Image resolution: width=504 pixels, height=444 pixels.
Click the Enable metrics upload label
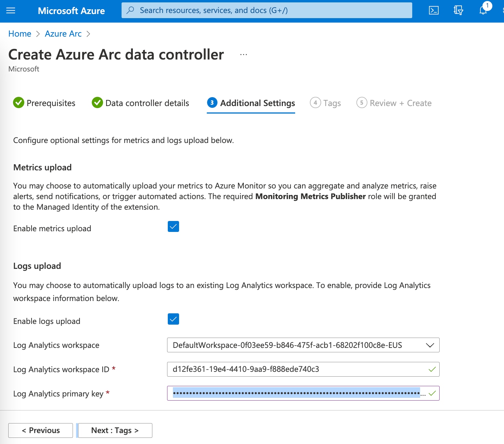(52, 228)
